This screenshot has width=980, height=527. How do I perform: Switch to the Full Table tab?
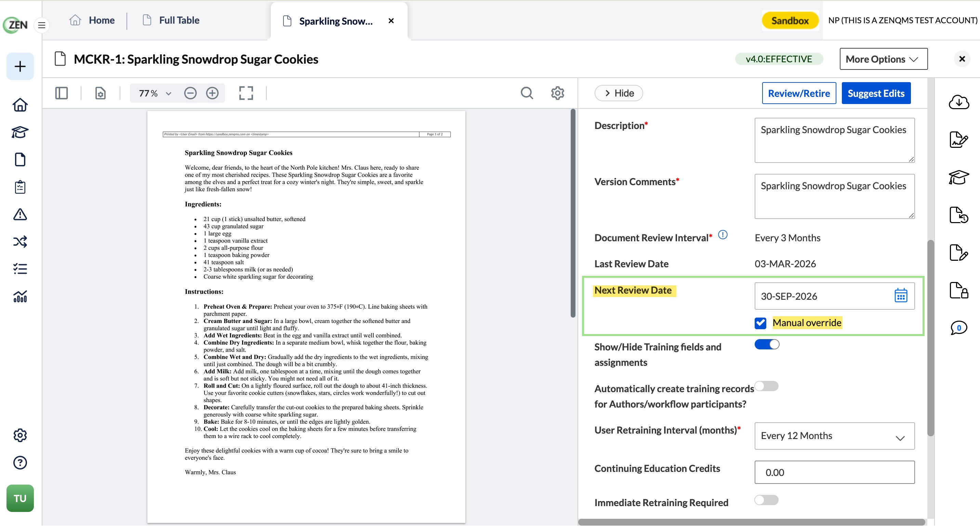pos(171,20)
